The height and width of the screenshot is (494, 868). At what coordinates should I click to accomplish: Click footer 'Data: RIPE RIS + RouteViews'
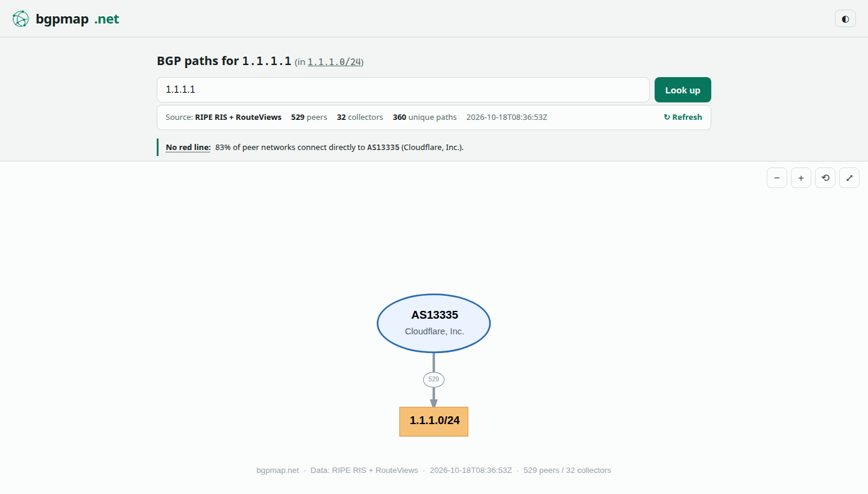(x=364, y=471)
